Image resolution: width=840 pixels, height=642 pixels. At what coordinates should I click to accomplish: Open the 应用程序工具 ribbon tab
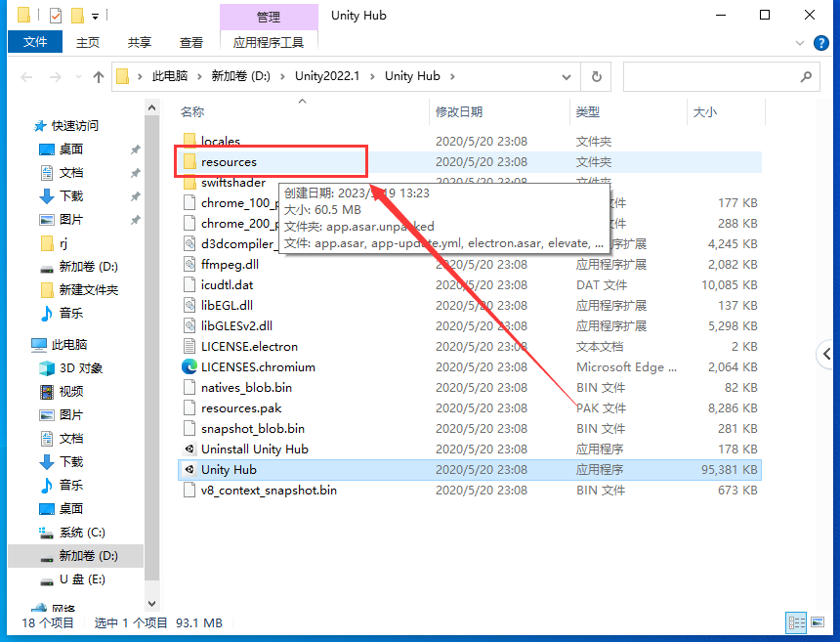coord(269,42)
